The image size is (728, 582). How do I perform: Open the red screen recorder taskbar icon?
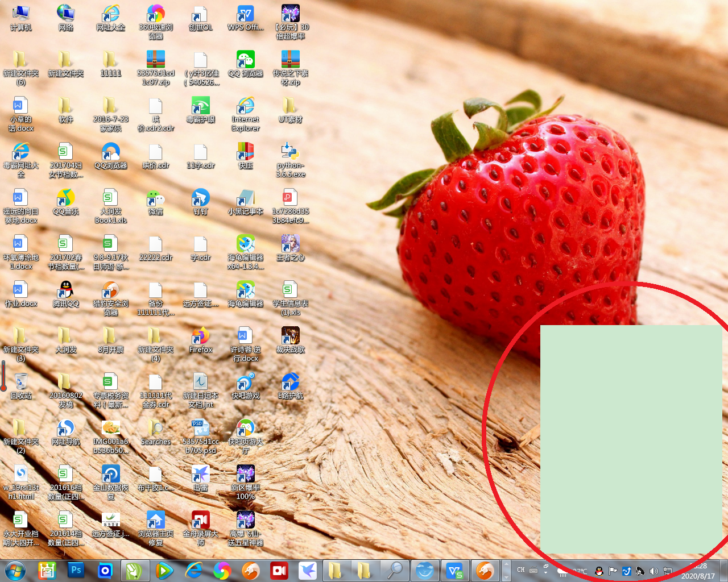click(280, 571)
